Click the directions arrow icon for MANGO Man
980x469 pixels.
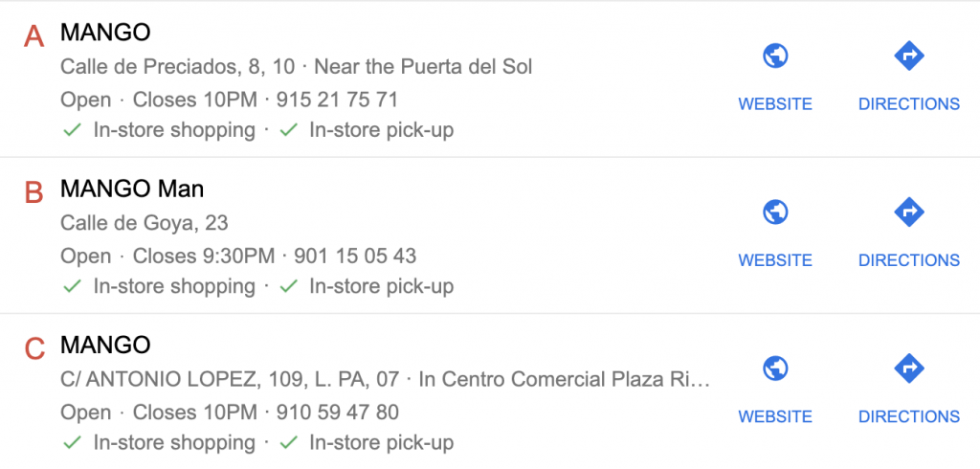pyautogui.click(x=908, y=212)
